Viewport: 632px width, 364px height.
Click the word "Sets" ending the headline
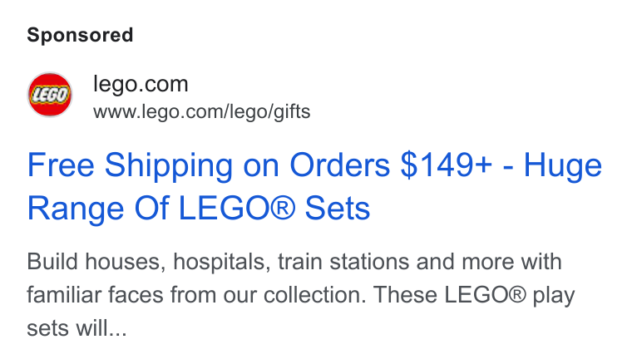click(x=338, y=208)
